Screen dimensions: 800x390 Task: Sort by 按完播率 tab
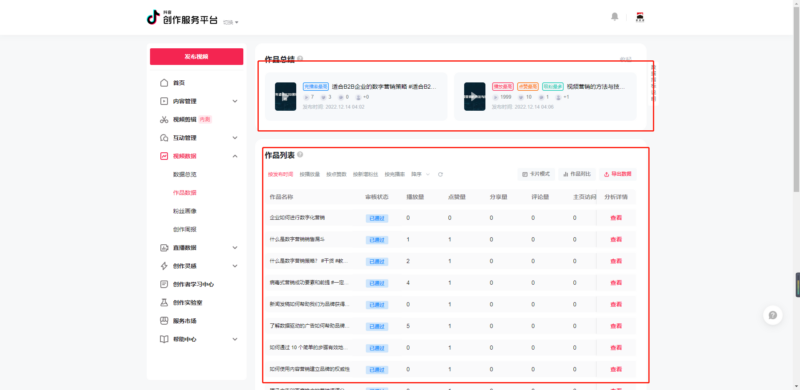tap(394, 175)
